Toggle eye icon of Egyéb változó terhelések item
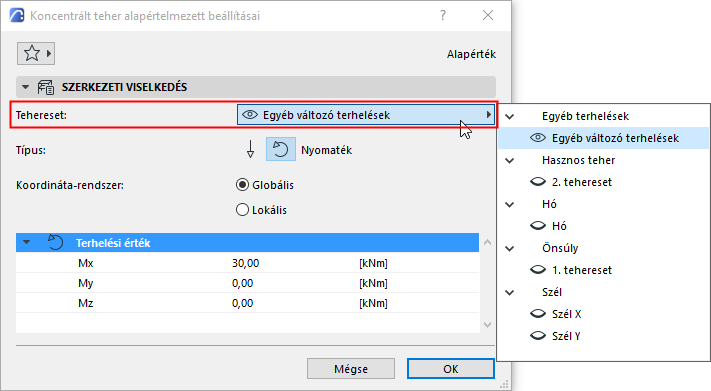 [x=538, y=138]
